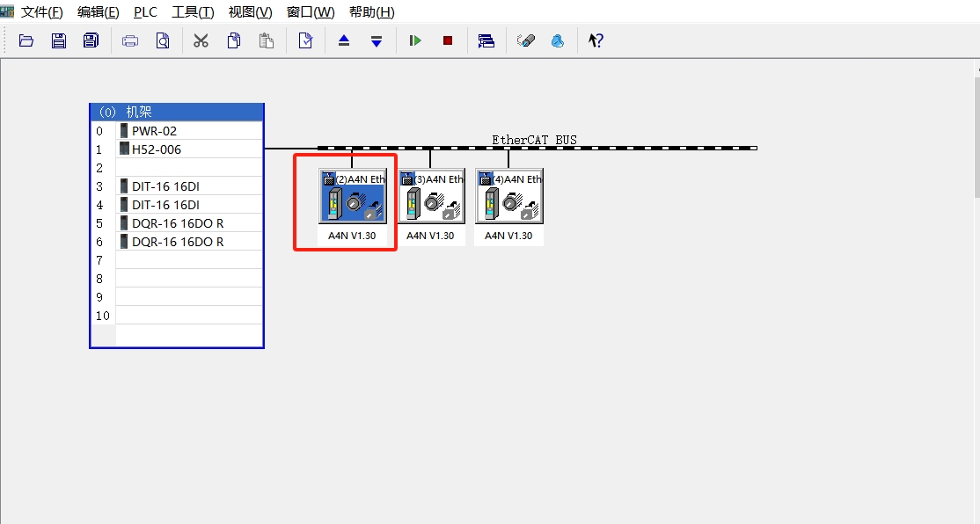Click the context help arrow icon
The image size is (980, 524).
596,40
